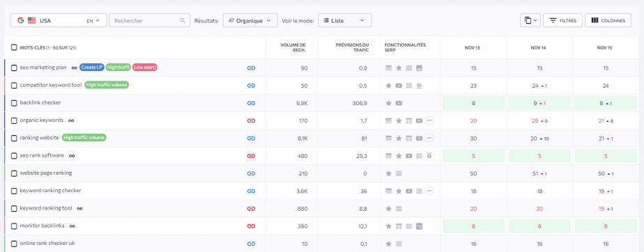The height and width of the screenshot is (252, 644).
Task: Click the blue link icon for keyword ranking checker
Action: coord(252,191)
